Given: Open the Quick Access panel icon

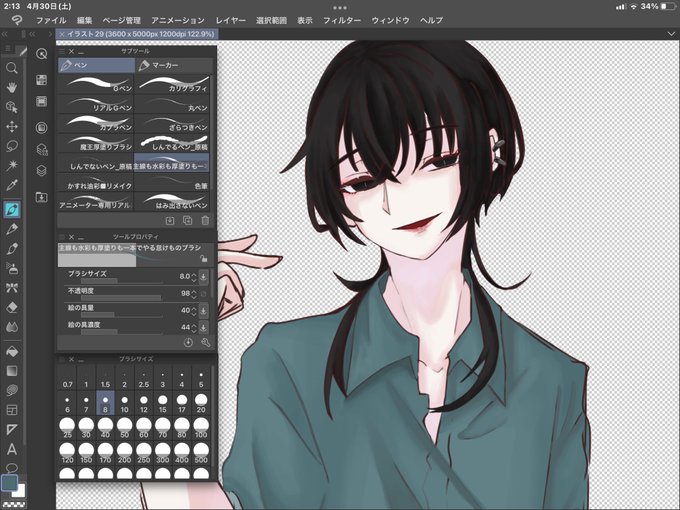Looking at the screenshot, I should 41,53.
